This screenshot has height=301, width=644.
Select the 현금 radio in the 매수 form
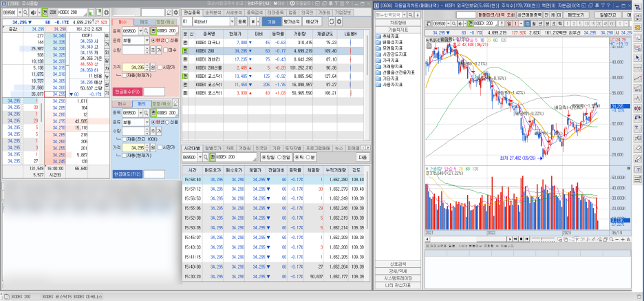coord(153,41)
